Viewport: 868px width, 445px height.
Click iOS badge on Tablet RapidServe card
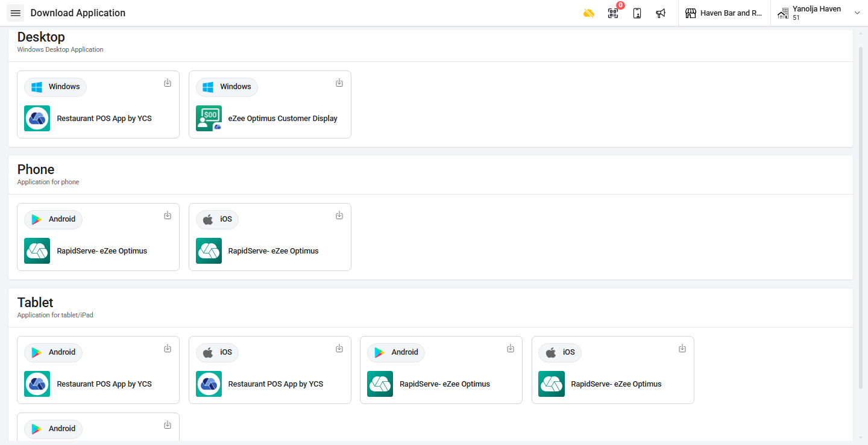pyautogui.click(x=560, y=352)
